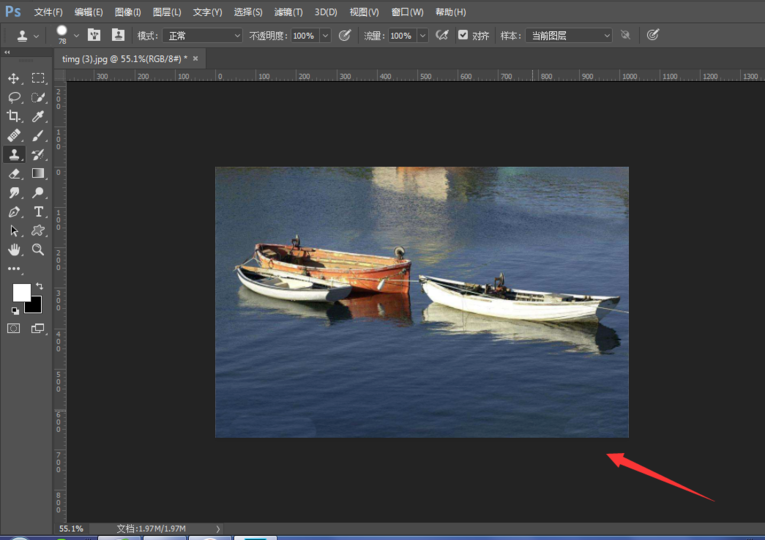
Task: Open the 滤镜(T) menu
Action: (x=288, y=12)
